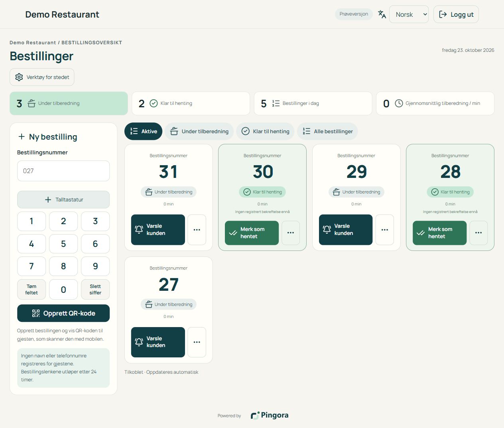This screenshot has height=428, width=504.
Task: Select the Alle bestillinger tab
Action: [x=328, y=131]
